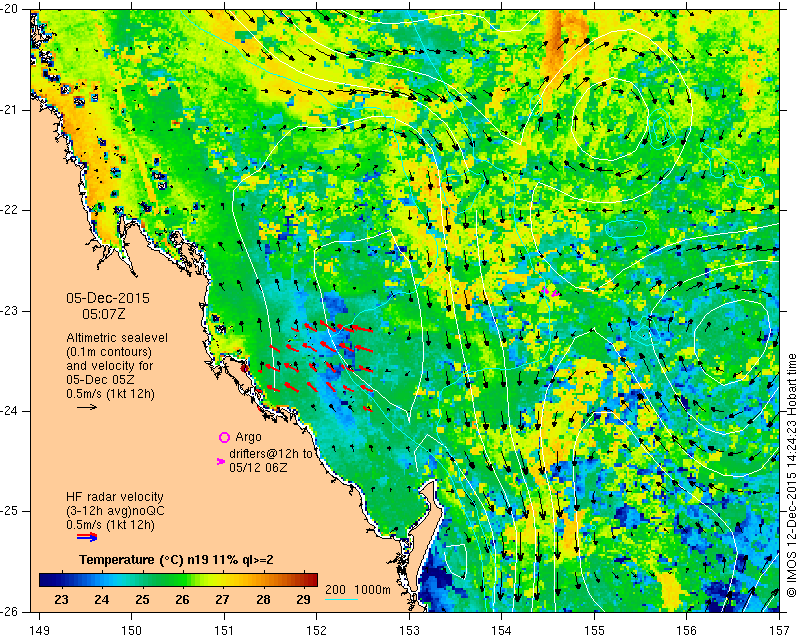The height and width of the screenshot is (640, 800).
Task: Click the altimetric '0.5m/s (1kt 12h)' scale text
Action: coord(110,394)
